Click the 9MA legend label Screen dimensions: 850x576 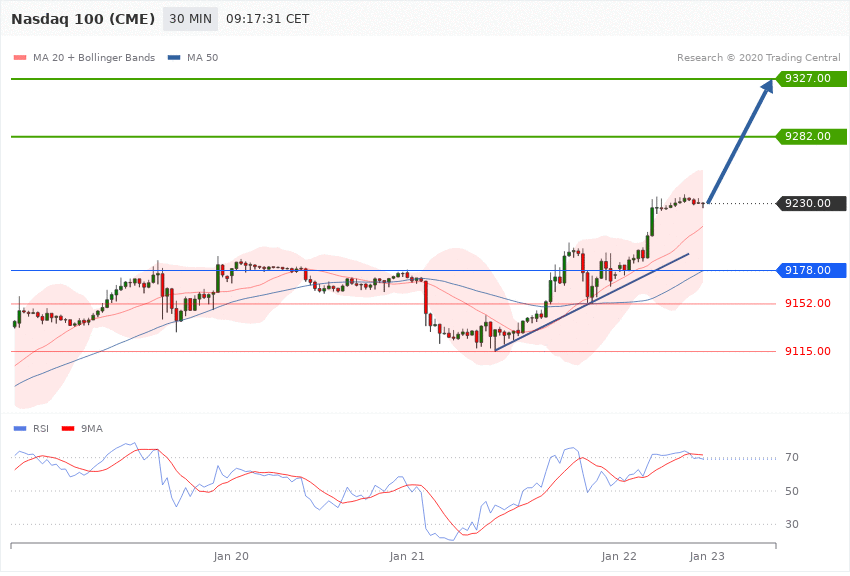[x=92, y=429]
